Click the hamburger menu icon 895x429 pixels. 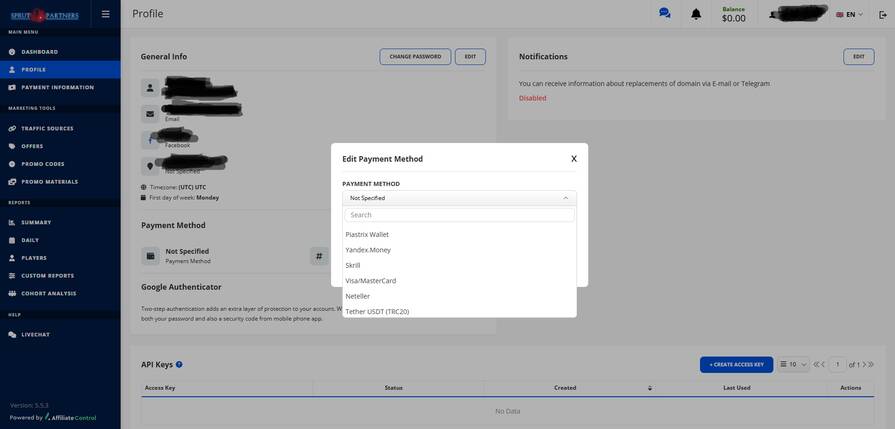[106, 14]
